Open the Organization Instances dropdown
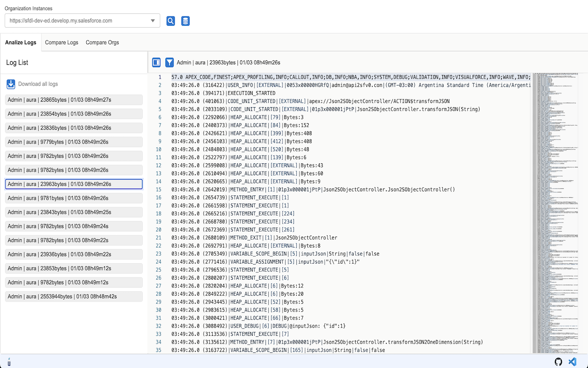The image size is (588, 368). (x=82, y=21)
